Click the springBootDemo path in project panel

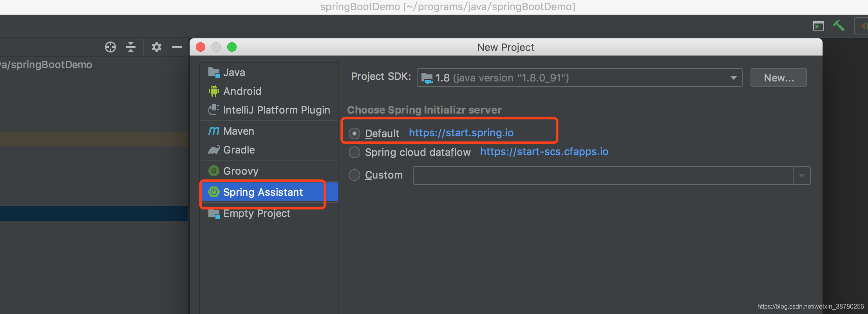[x=46, y=65]
